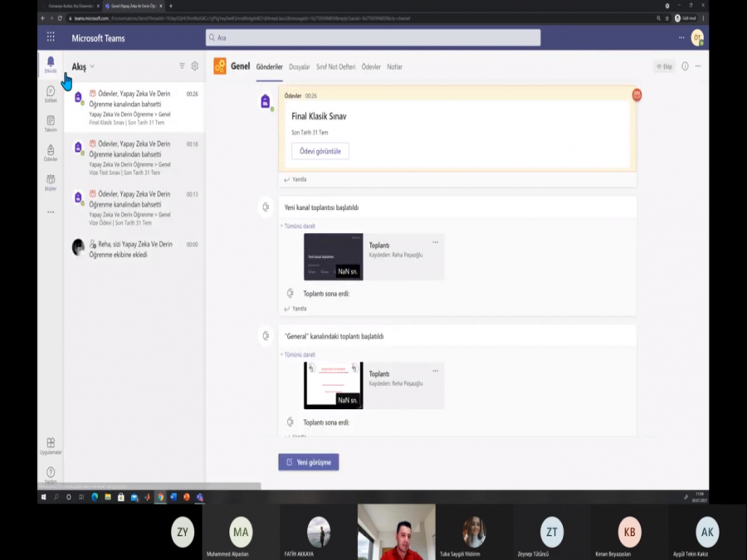747x560 pixels.
Task: Open the 'Reha, sizi Yapay Zeka' notification
Action: (x=134, y=249)
